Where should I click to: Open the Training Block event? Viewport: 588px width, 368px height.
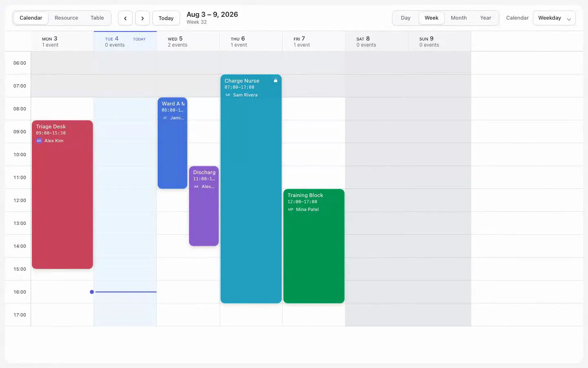point(314,246)
